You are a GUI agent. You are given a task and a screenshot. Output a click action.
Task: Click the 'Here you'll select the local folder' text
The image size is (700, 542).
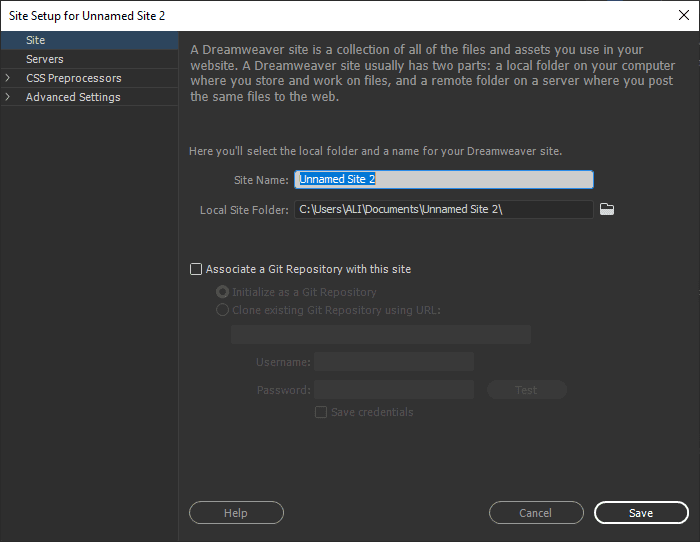(x=375, y=151)
